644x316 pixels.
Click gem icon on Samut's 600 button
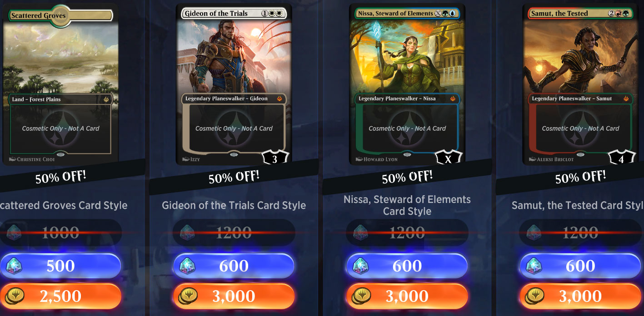534,266
